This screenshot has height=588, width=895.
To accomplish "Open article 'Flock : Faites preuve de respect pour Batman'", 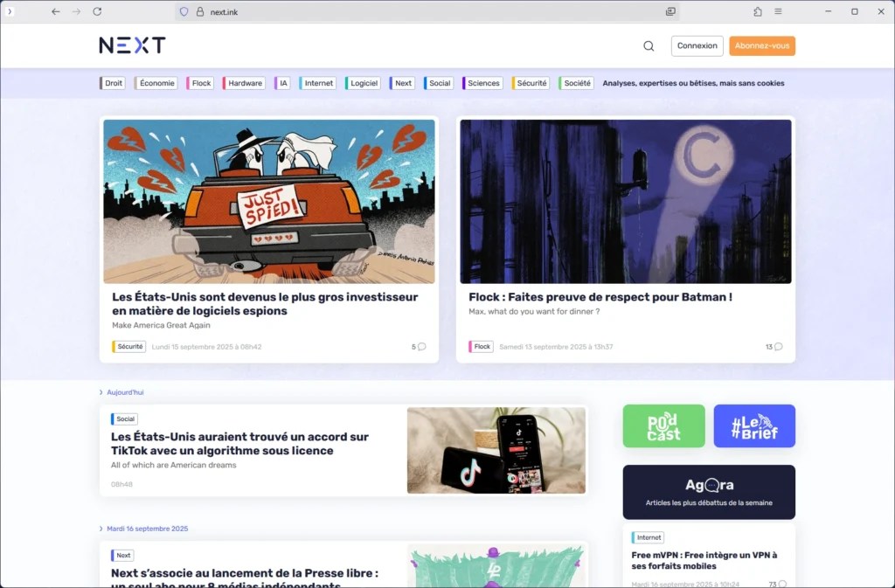I will [x=600, y=297].
